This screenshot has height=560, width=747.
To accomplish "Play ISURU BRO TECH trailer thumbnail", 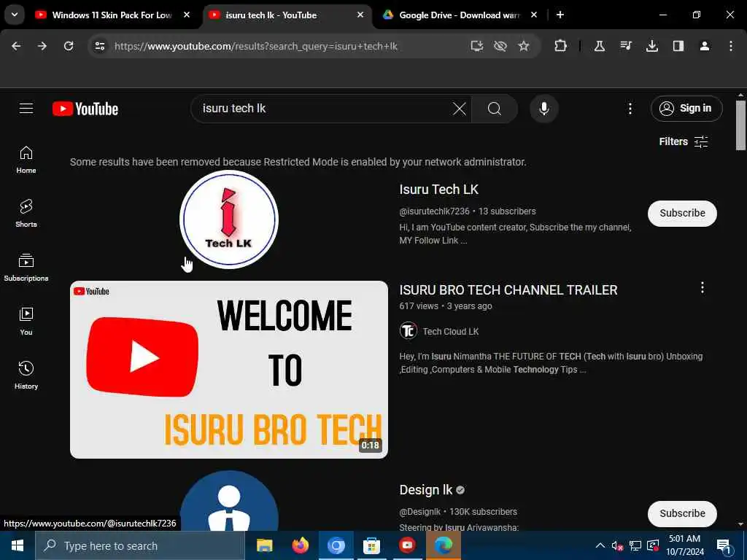I will click(x=229, y=370).
